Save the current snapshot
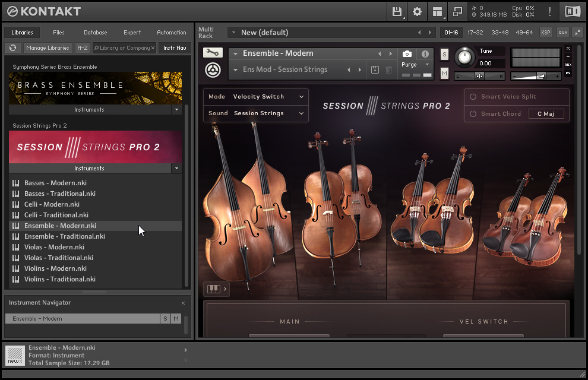 pyautogui.click(x=375, y=69)
